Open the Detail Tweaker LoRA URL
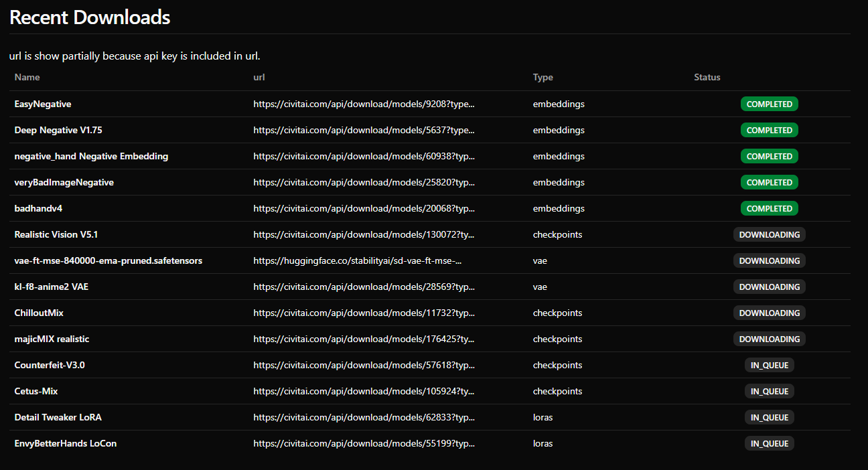 pyautogui.click(x=364, y=418)
